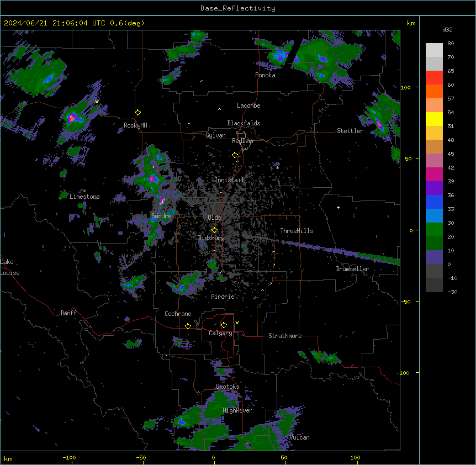476x465 pixels.
Task: Pick the orange swatch between 60 and 57 dBZ
Action: 434,91
